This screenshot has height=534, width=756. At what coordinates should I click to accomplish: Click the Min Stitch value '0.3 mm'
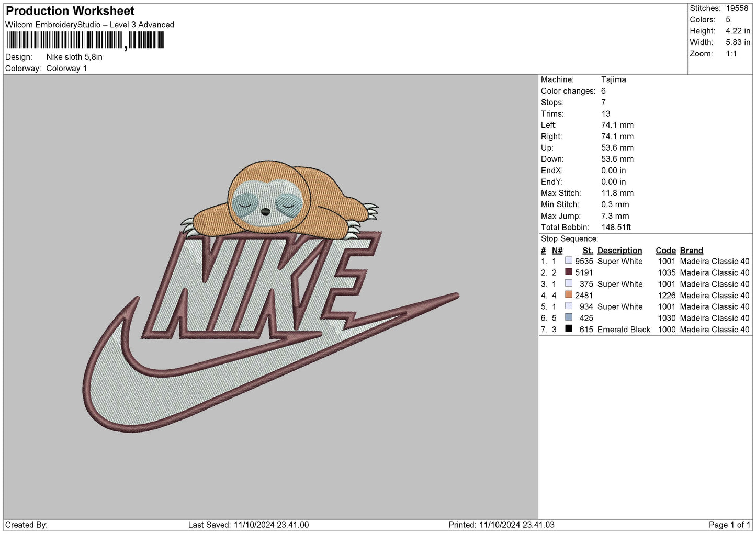click(615, 204)
